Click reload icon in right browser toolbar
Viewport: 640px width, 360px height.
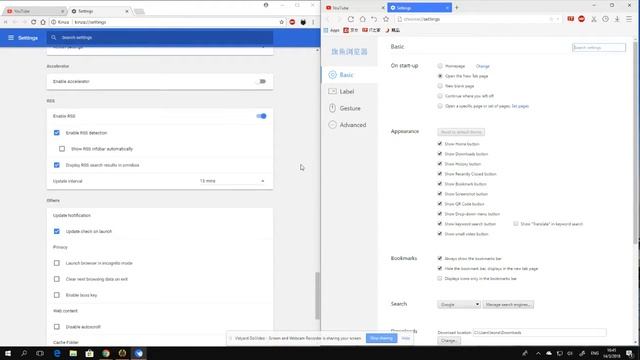pos(351,19)
